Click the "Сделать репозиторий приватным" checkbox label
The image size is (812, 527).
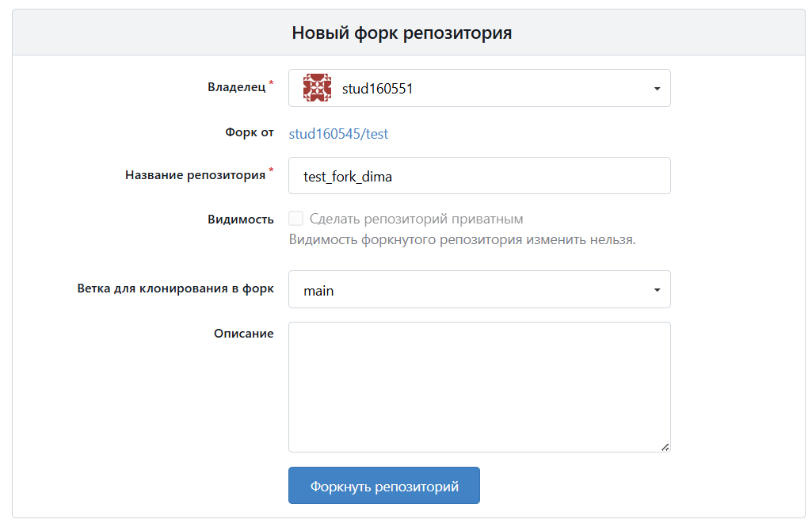pyautogui.click(x=416, y=219)
